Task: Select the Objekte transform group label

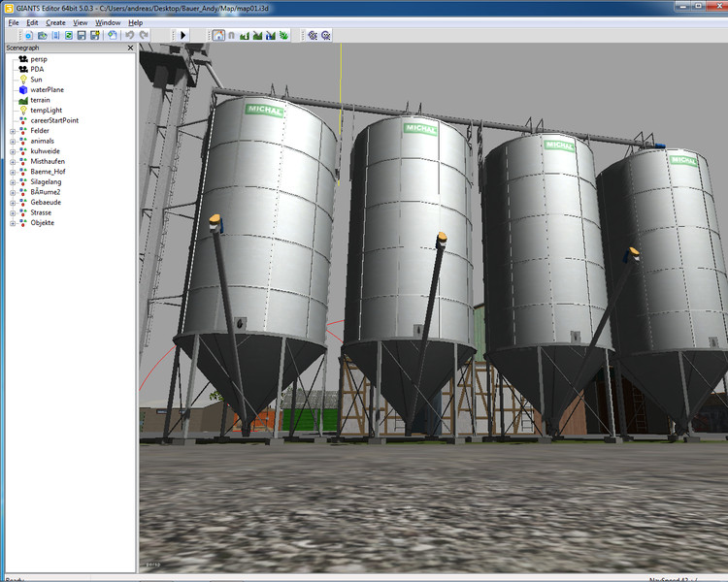Action: (43, 223)
